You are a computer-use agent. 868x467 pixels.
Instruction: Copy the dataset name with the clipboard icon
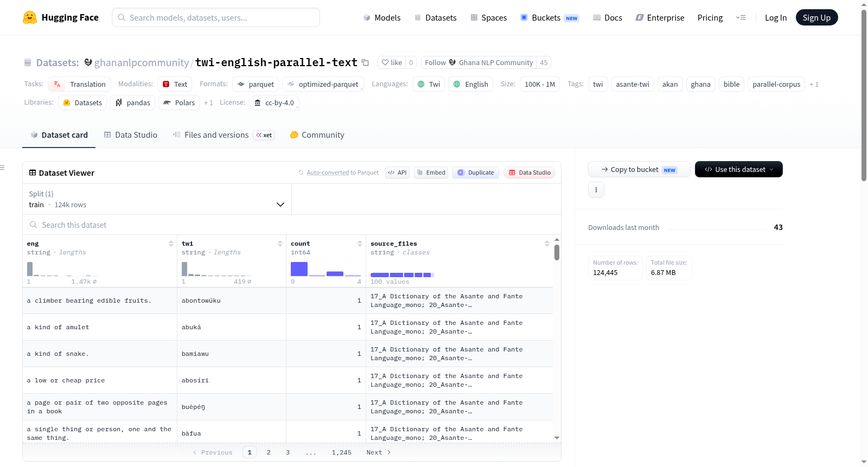[366, 63]
